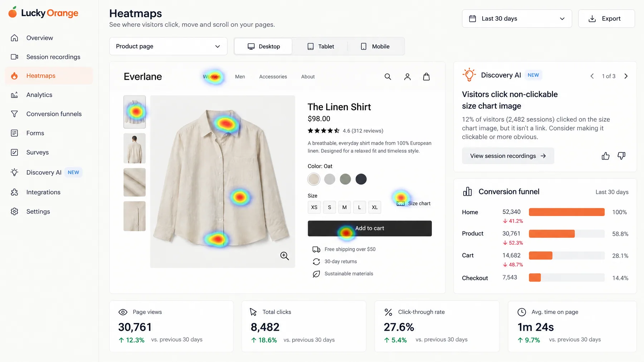Click the Export button
The image size is (644, 362).
point(606,19)
